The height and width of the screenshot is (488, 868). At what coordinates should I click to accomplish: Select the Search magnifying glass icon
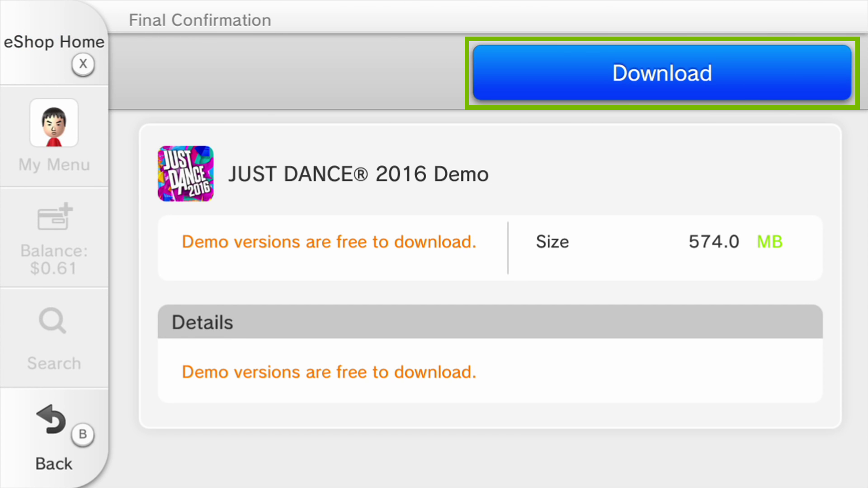(52, 321)
